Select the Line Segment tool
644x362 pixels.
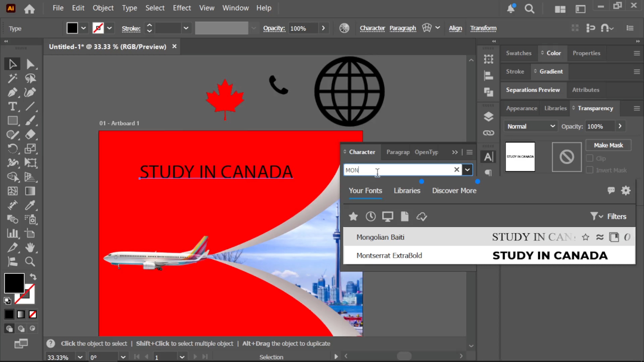30,106
